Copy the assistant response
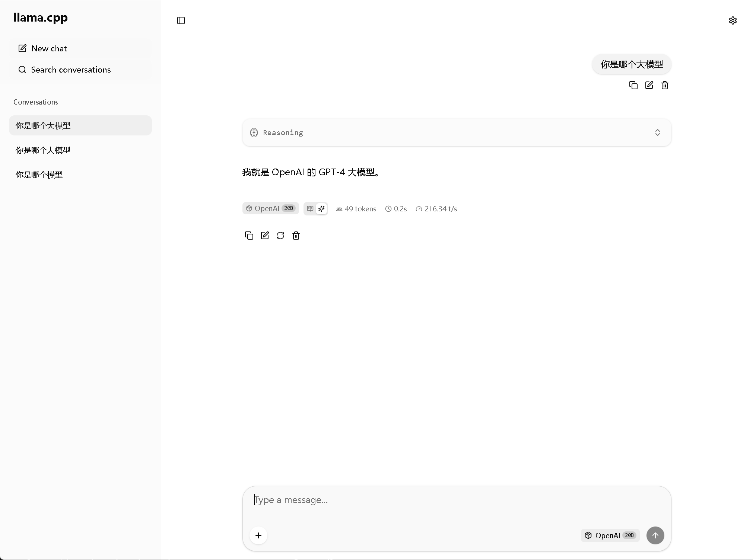753x560 pixels. coord(249,236)
